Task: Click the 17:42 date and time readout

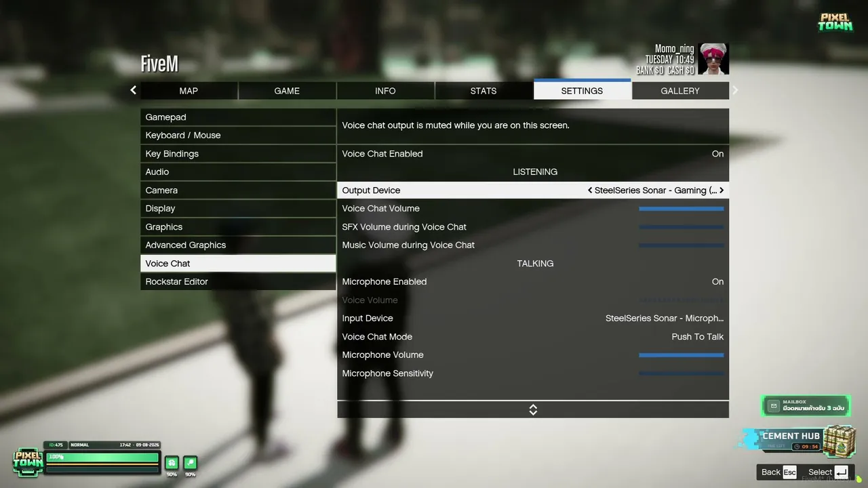Action: 139,445
